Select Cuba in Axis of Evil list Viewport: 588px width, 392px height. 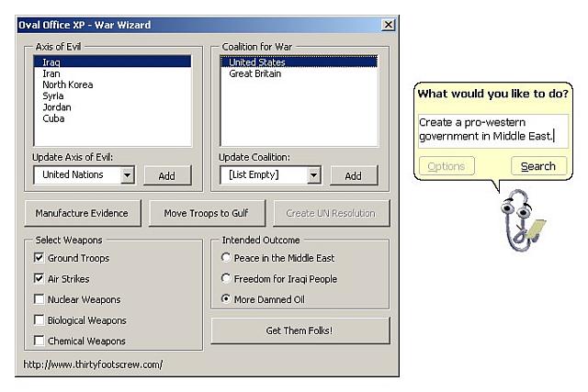112,118
